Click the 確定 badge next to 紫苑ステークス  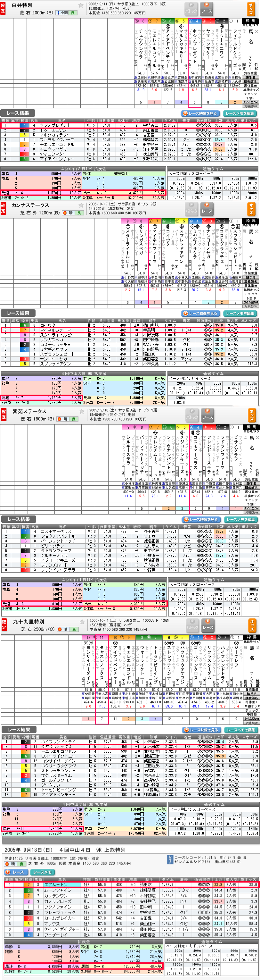pos(4,415)
